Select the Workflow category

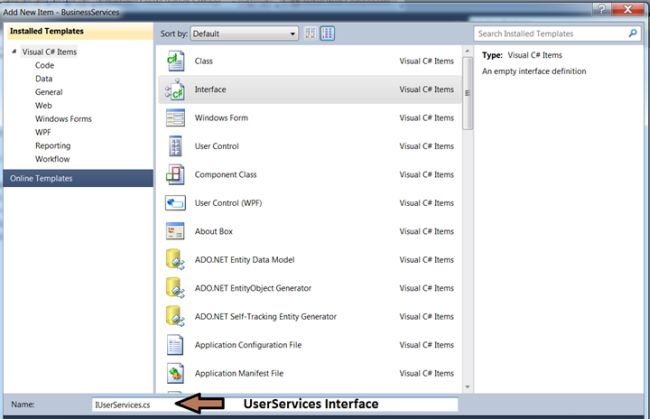53,159
